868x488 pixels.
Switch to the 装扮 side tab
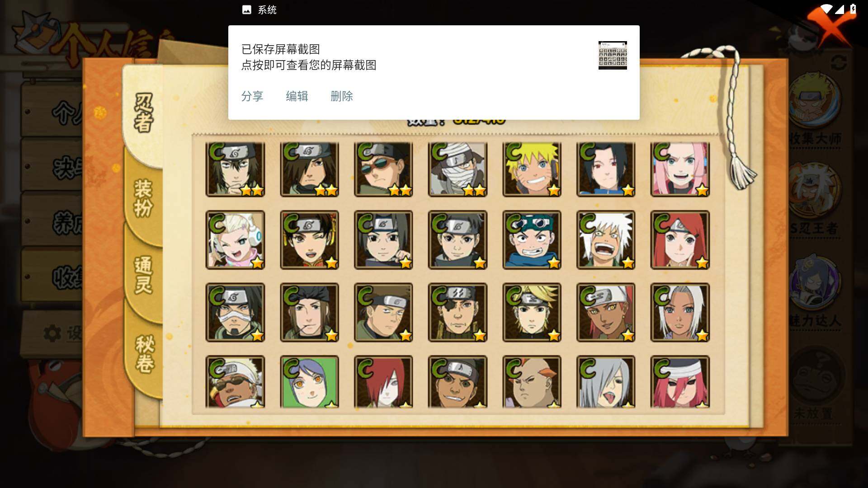point(144,199)
